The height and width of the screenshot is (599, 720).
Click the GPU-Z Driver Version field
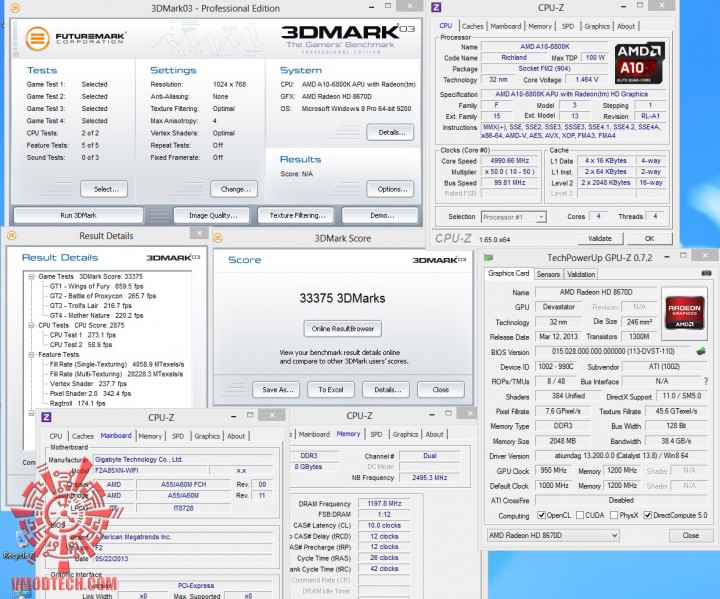(x=621, y=456)
